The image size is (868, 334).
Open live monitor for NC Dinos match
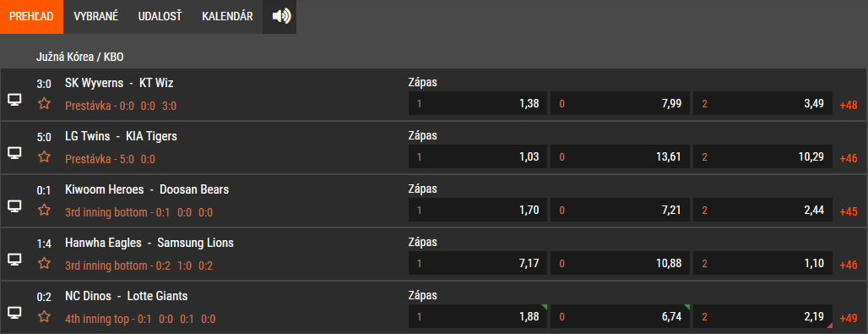[x=14, y=313]
